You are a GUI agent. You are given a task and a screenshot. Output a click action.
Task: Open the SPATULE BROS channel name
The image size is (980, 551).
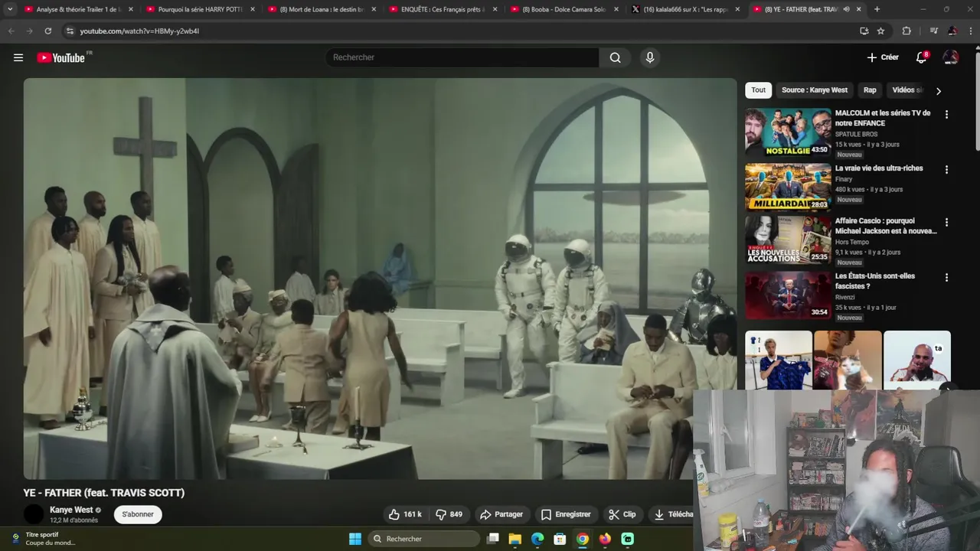856,134
